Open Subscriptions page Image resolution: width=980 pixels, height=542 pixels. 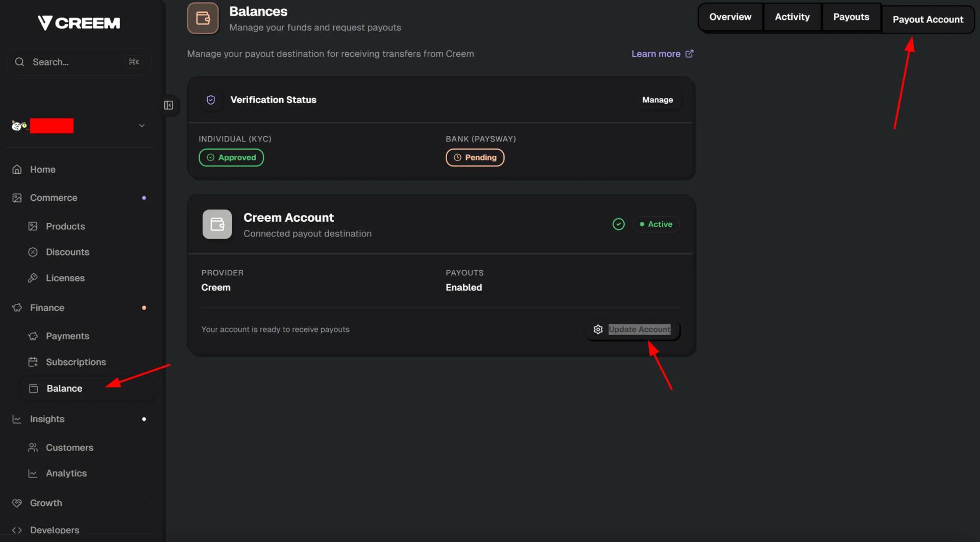(x=76, y=362)
